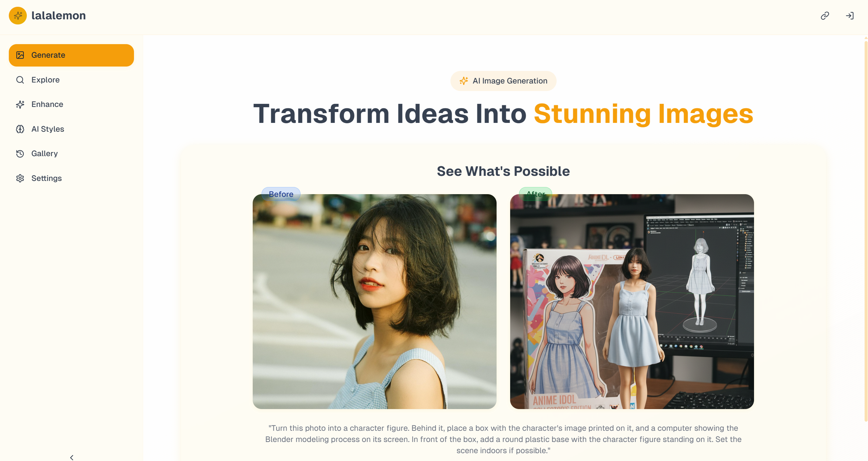868x461 pixels.
Task: Click the Settings gear icon
Action: [x=20, y=178]
